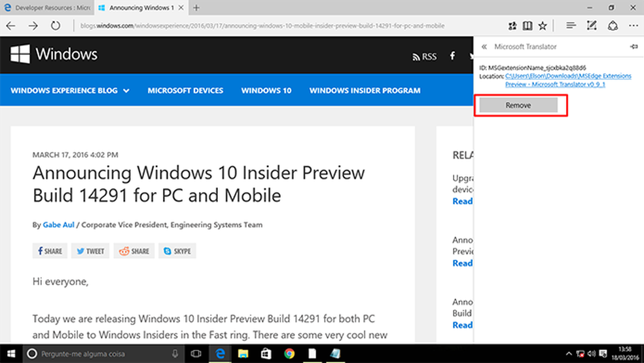644x363 pixels.
Task: Open Windows Insider Program menu item
Action: [x=365, y=90]
